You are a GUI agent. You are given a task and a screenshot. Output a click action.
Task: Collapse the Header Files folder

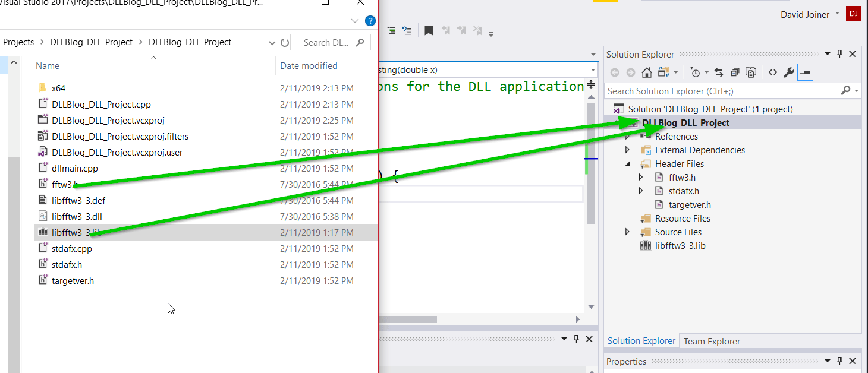pos(628,164)
